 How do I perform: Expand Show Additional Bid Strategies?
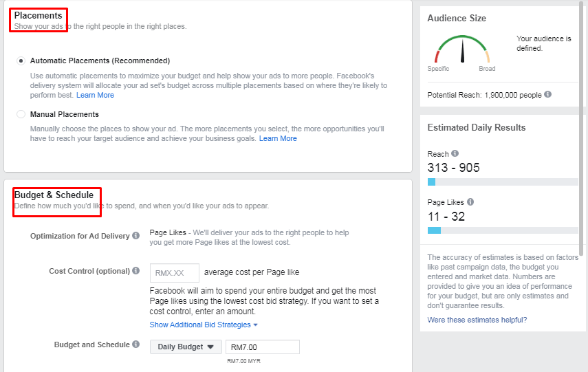204,325
